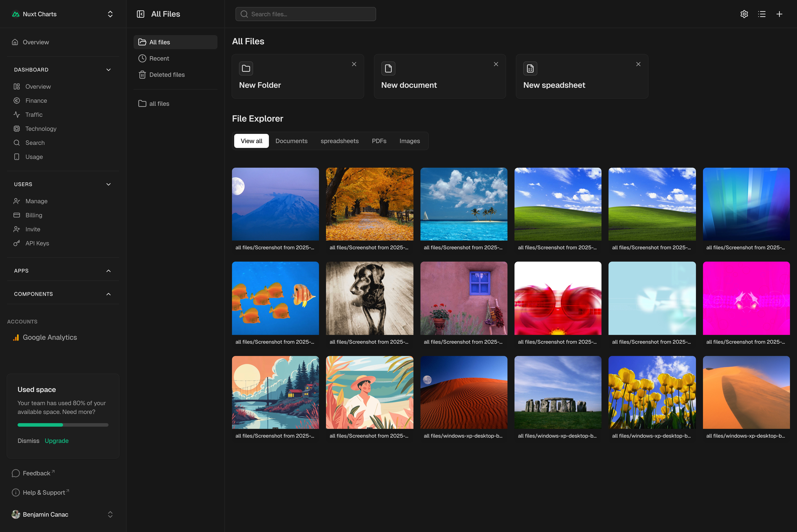797x532 pixels.
Task: Click the Upgrade link
Action: (x=56, y=441)
